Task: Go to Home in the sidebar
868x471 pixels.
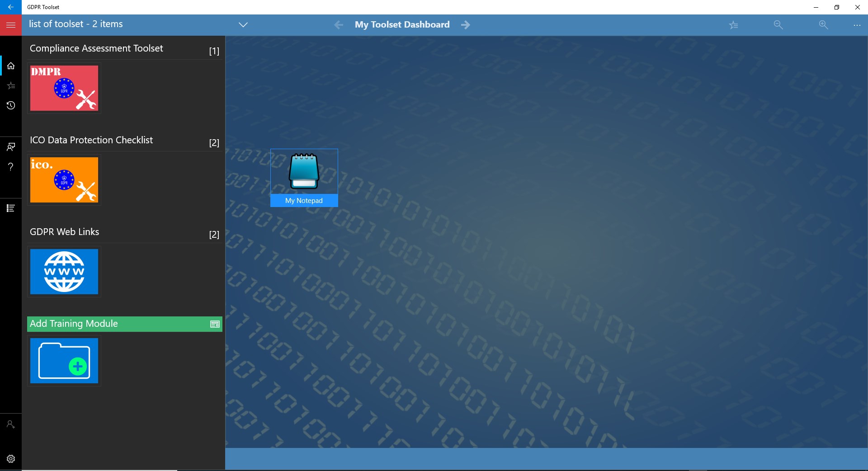Action: coord(11,66)
